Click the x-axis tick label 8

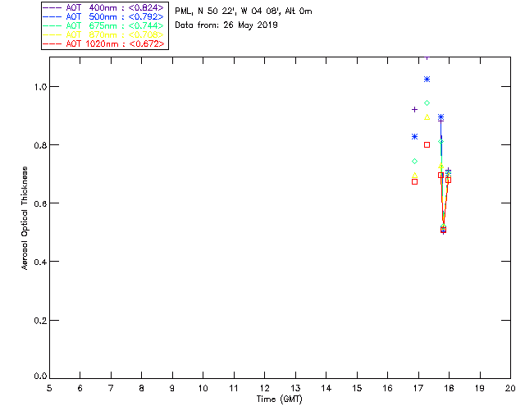click(x=142, y=388)
